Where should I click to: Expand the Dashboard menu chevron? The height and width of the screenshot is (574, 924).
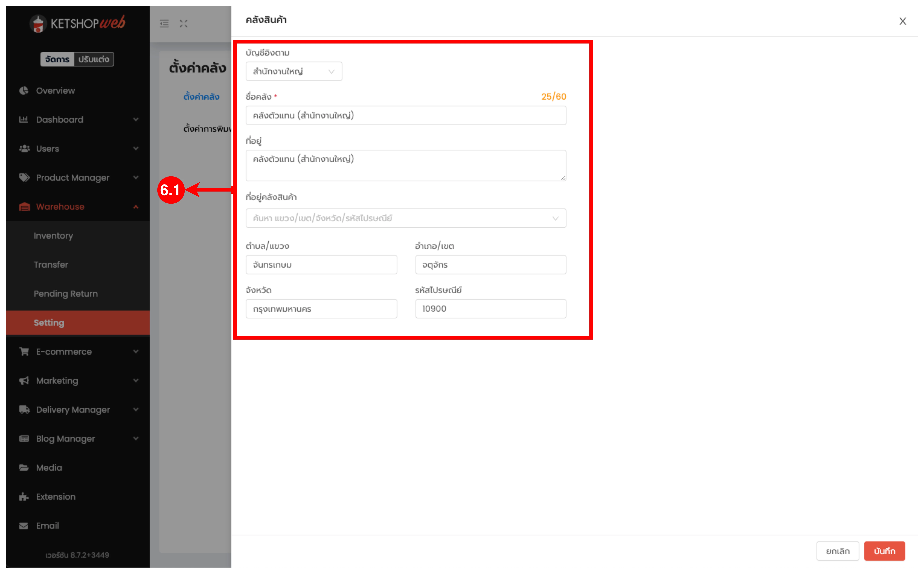[x=136, y=120]
